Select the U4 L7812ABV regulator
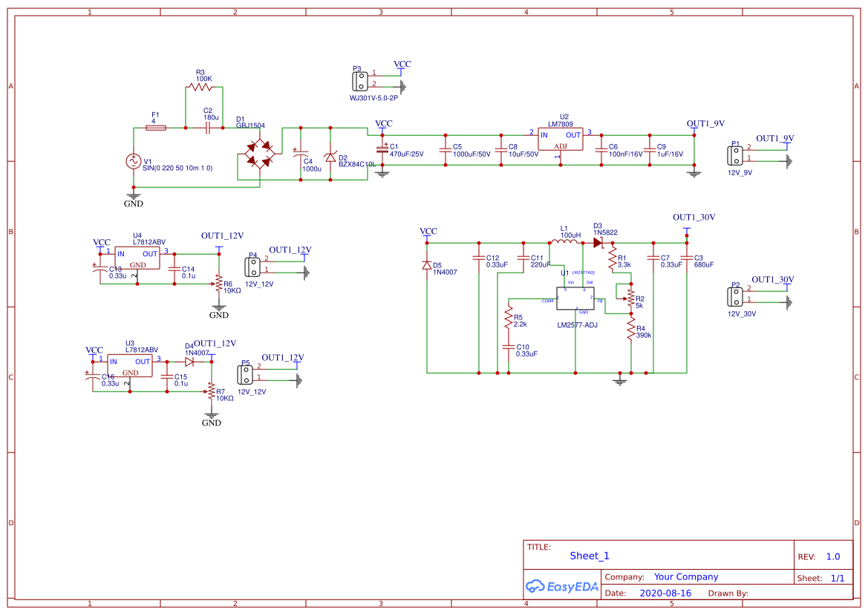Viewport: 868px width, 615px height. coord(135,258)
